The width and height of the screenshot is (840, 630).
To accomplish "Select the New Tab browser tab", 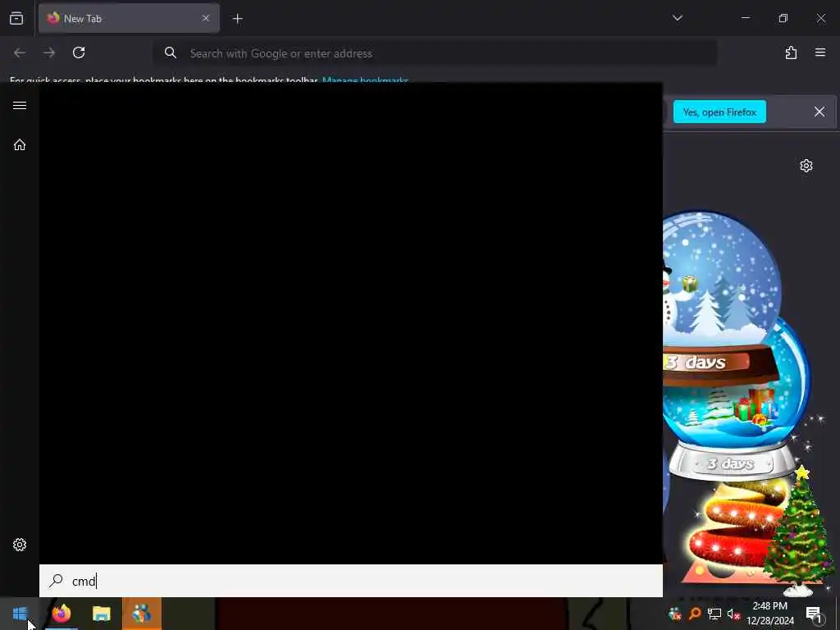I will (x=129, y=18).
